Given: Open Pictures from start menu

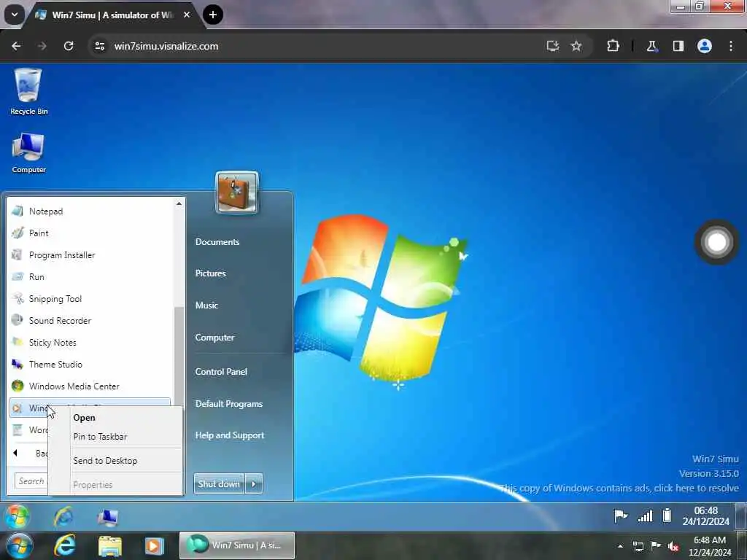Looking at the screenshot, I should 211,273.
